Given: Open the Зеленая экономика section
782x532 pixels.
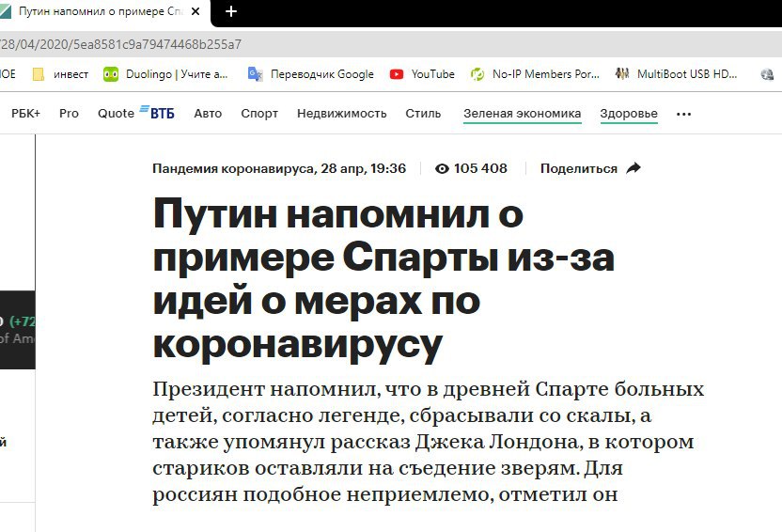Looking at the screenshot, I should (523, 114).
